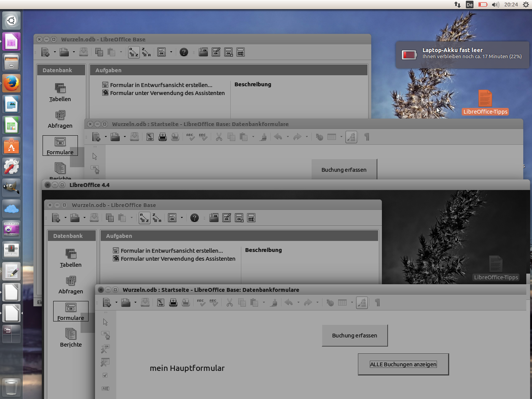Screen dimensions: 532x399
Task: Click the edit form icon with pencil in background Base toolbar
Action: tap(216, 52)
